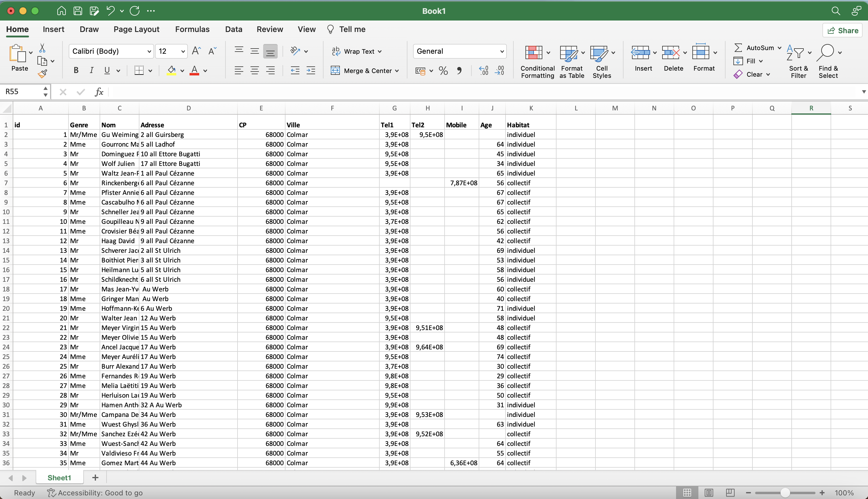Image resolution: width=868 pixels, height=499 pixels.
Task: Open the Merge & Center dropdown arrow
Action: coord(397,71)
